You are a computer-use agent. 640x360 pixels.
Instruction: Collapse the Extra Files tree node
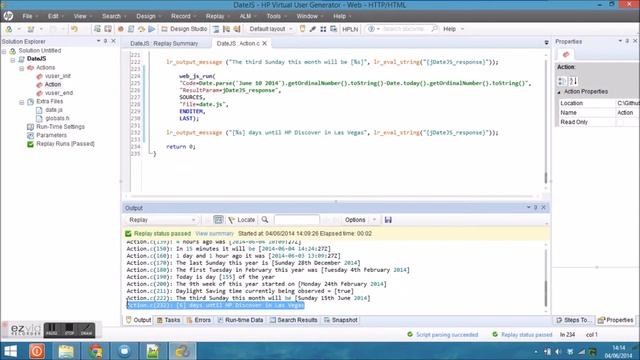pyautogui.click(x=21, y=102)
